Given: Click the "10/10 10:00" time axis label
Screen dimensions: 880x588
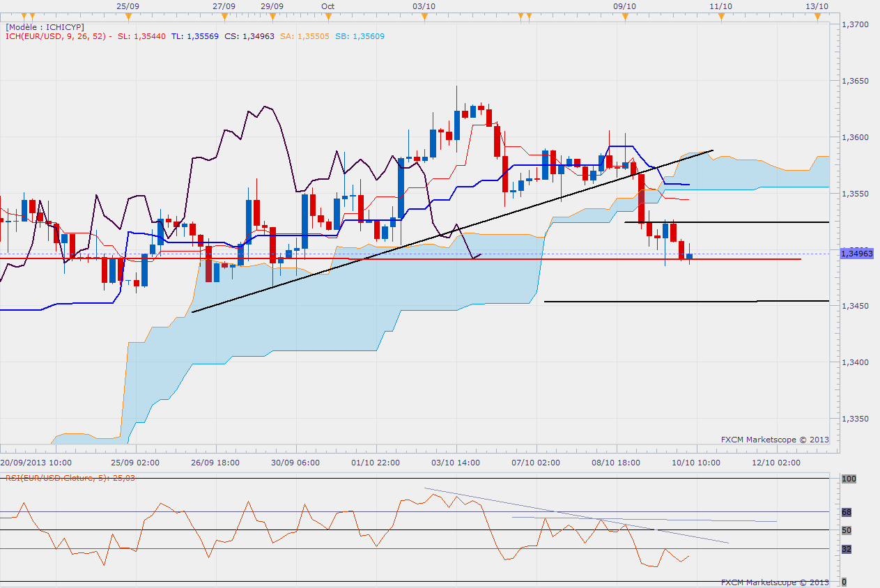Looking at the screenshot, I should [x=696, y=462].
